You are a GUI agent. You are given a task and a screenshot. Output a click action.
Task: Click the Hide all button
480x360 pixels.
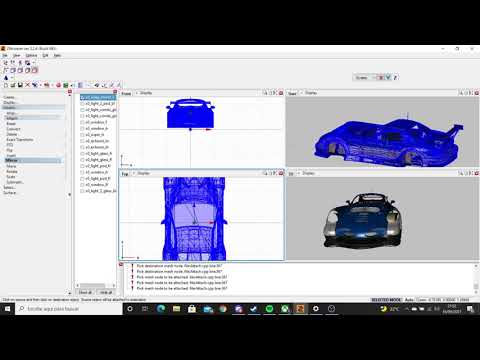click(106, 292)
